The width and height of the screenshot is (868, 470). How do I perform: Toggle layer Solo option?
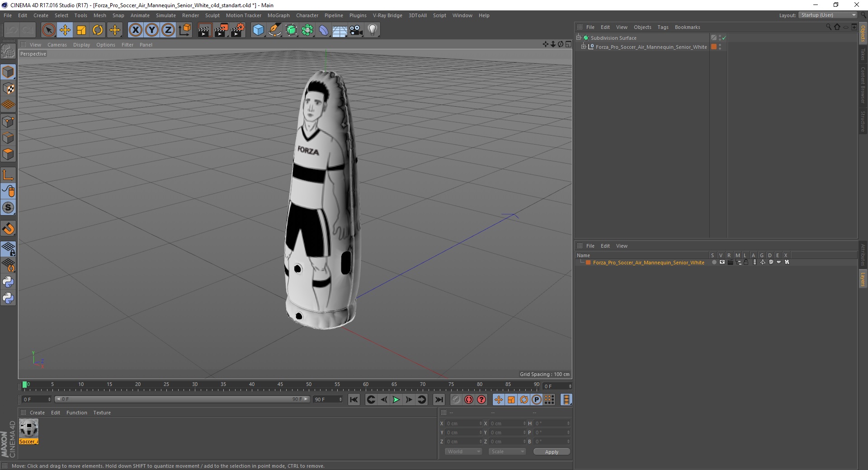coord(714,262)
